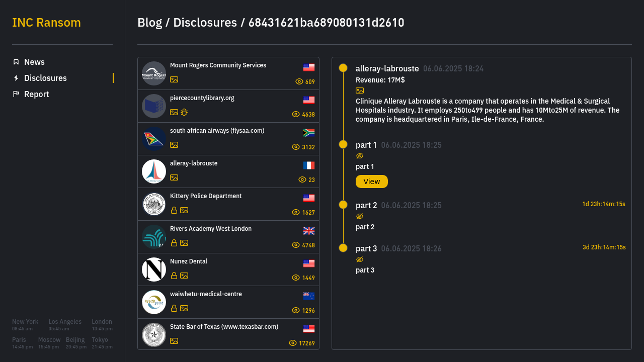This screenshot has width=644, height=362.
Task: Click the 06.06.2025 18:24 timestamp
Action: click(x=453, y=69)
